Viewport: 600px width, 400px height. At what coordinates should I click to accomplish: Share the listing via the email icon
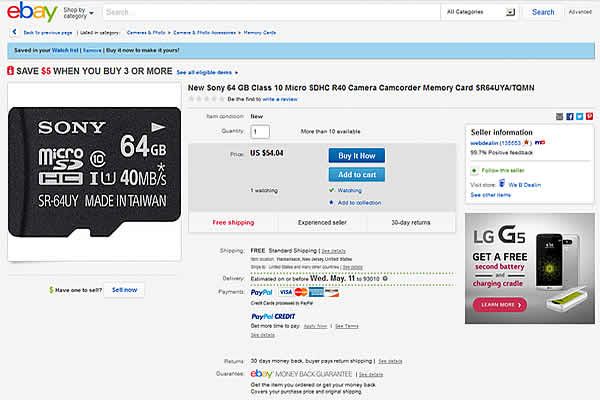pos(559,116)
